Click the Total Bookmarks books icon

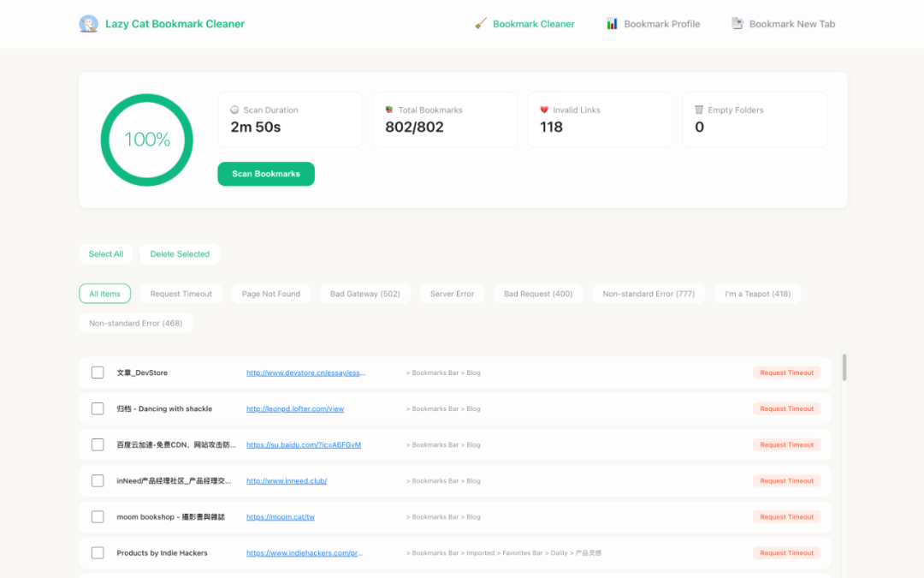(x=389, y=110)
